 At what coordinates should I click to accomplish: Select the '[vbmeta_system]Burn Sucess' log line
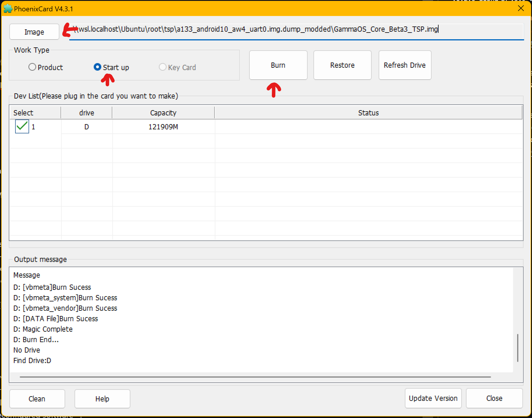click(x=65, y=298)
